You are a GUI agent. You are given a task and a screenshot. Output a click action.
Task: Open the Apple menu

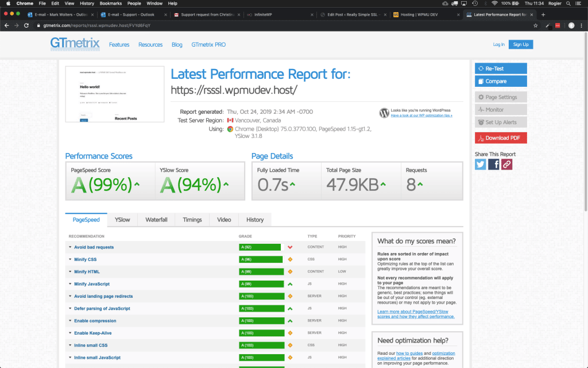tap(8, 3)
